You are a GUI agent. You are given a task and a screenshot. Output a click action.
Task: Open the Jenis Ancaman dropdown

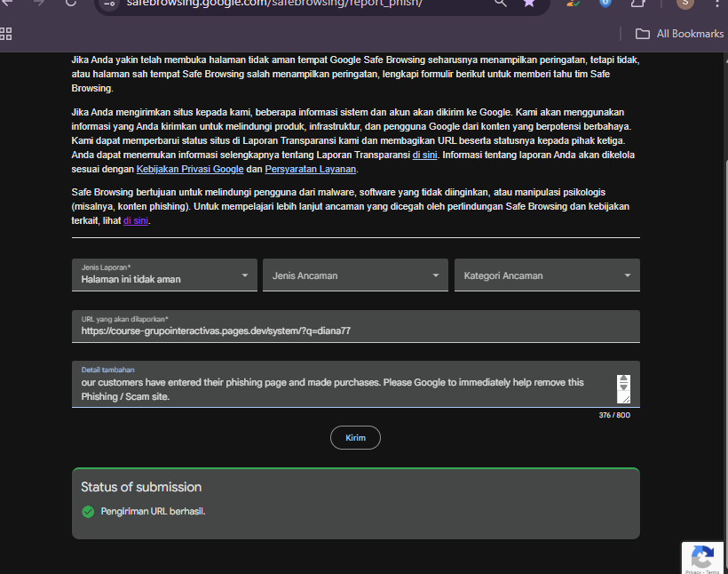[x=356, y=275]
